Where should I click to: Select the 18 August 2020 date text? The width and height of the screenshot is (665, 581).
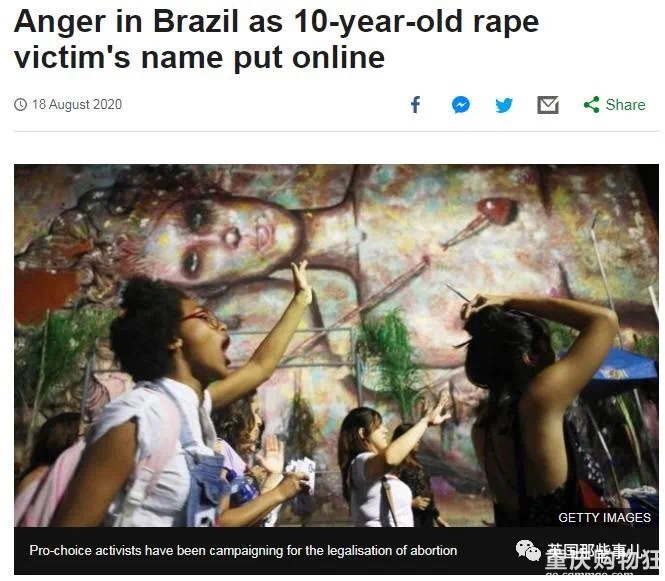point(77,104)
